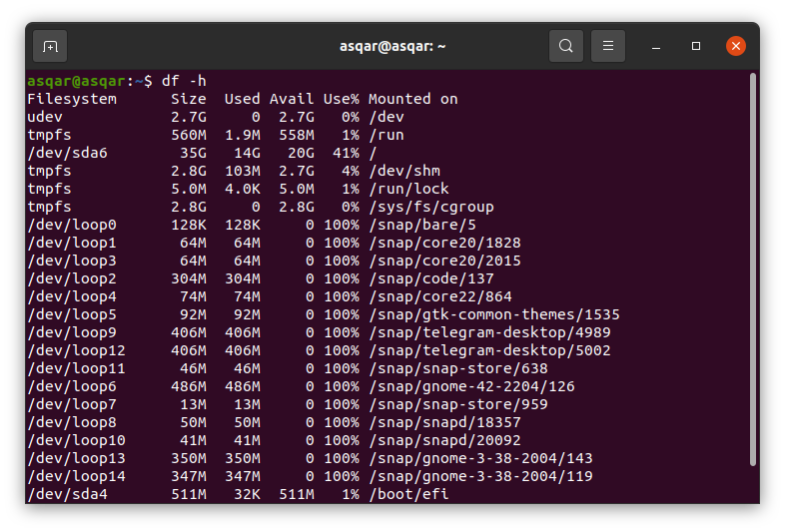The height and width of the screenshot is (532, 785).
Task: Minimize the terminal window
Action: click(656, 47)
